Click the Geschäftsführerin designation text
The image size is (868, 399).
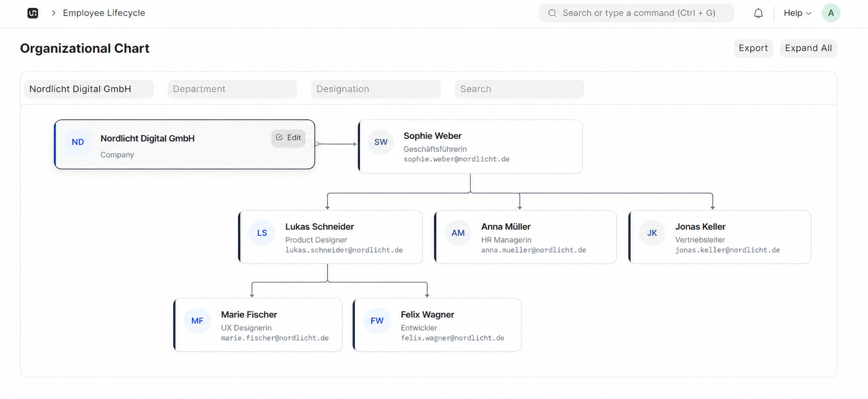pyautogui.click(x=435, y=149)
